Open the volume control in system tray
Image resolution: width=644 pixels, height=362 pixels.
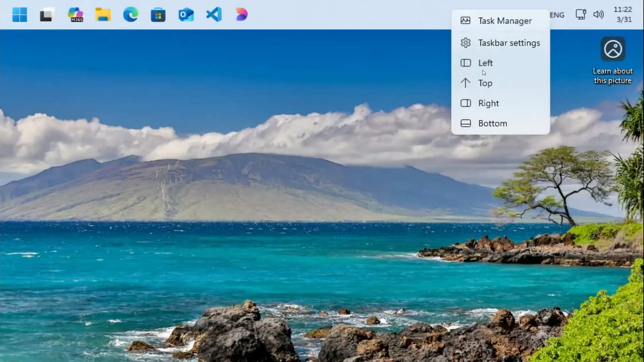(x=599, y=15)
